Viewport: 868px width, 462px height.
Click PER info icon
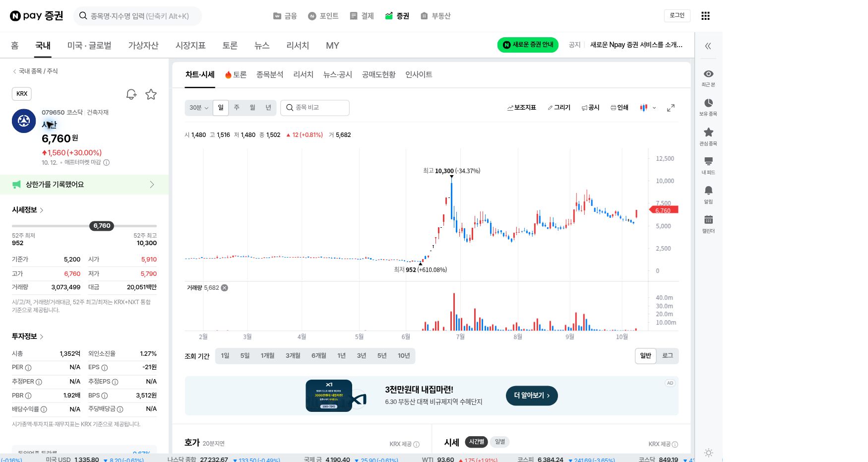[x=28, y=368]
